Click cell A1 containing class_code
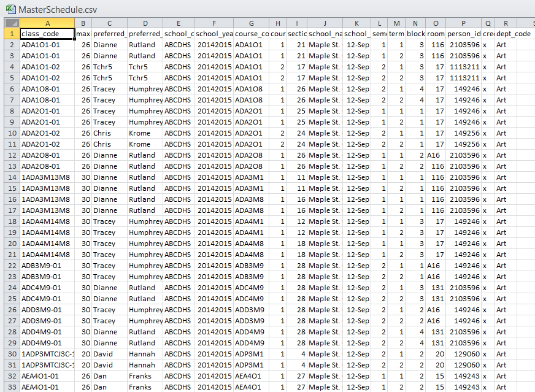Image resolution: width=535 pixels, height=392 pixels. (47, 34)
